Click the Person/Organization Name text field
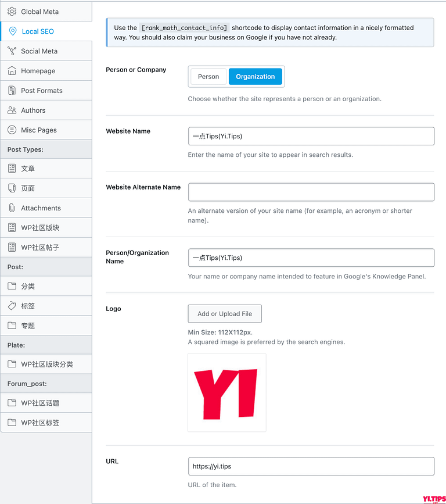The width and height of the screenshot is (446, 504). 311,258
